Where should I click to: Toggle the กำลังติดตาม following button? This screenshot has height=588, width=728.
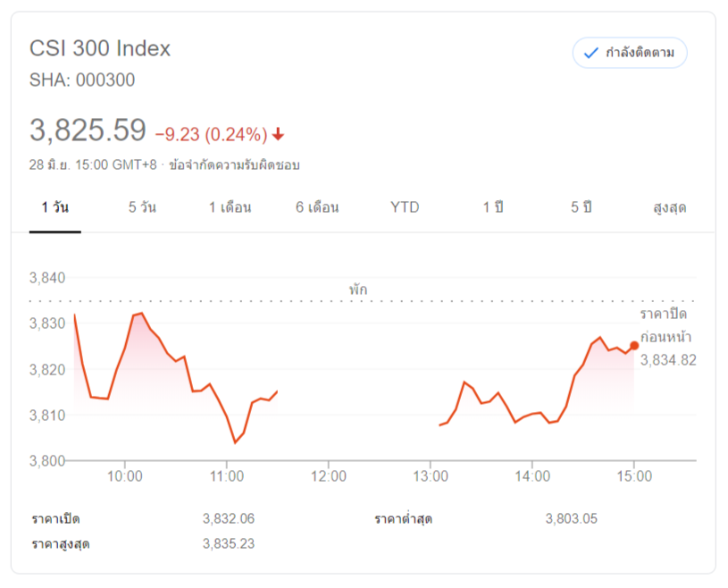point(630,53)
